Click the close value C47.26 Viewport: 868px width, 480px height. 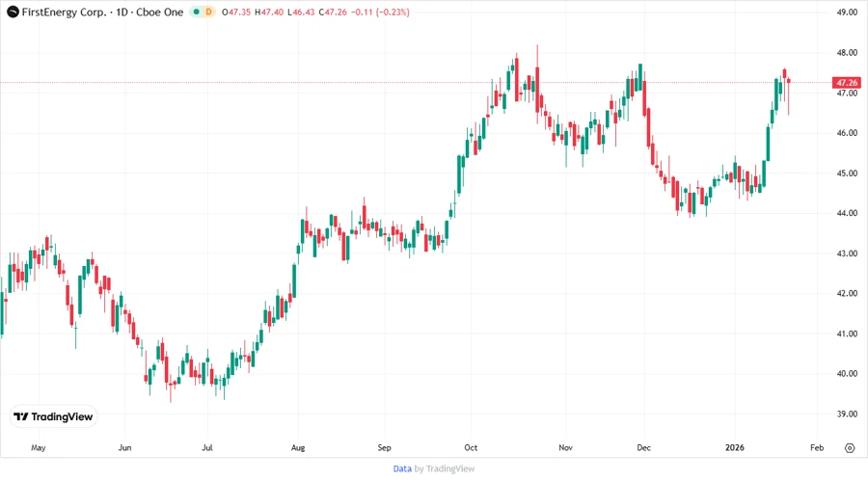click(x=333, y=12)
